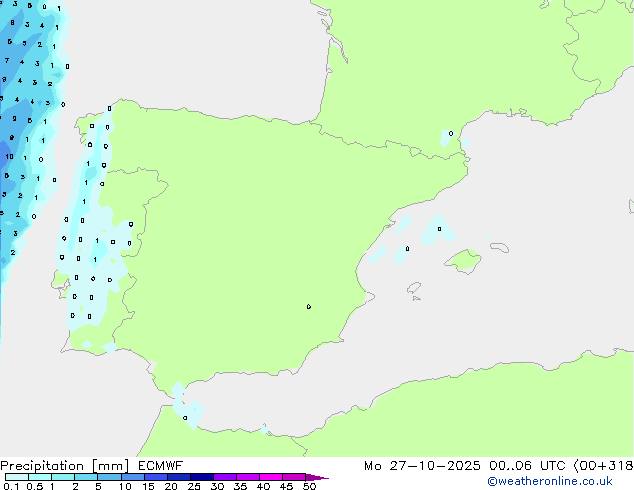Click the 'Mo 27-10-2025 00..06 UTC' timestamp
634x490 pixels.
click(x=465, y=466)
